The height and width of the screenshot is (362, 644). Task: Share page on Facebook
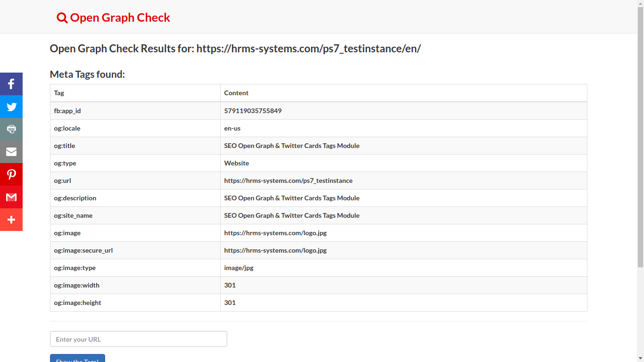[x=11, y=84]
